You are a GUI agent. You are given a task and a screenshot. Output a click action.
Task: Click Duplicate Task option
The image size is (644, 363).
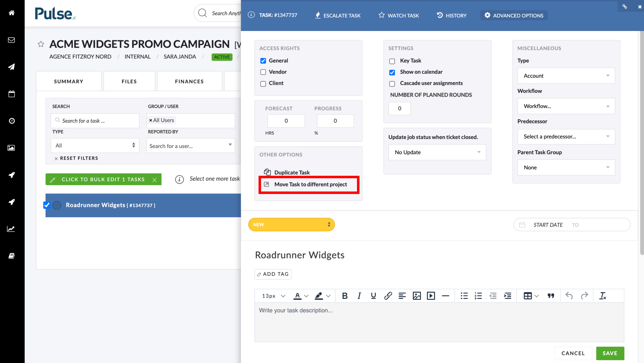[x=287, y=172]
